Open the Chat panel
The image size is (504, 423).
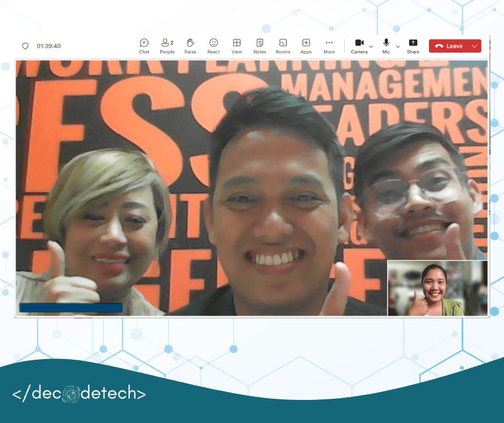(144, 46)
